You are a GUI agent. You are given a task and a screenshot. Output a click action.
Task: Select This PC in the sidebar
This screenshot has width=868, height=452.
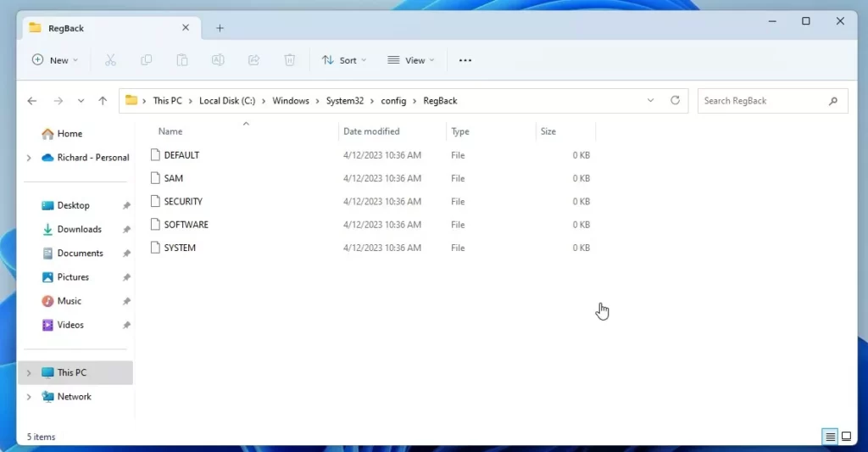[75, 373]
